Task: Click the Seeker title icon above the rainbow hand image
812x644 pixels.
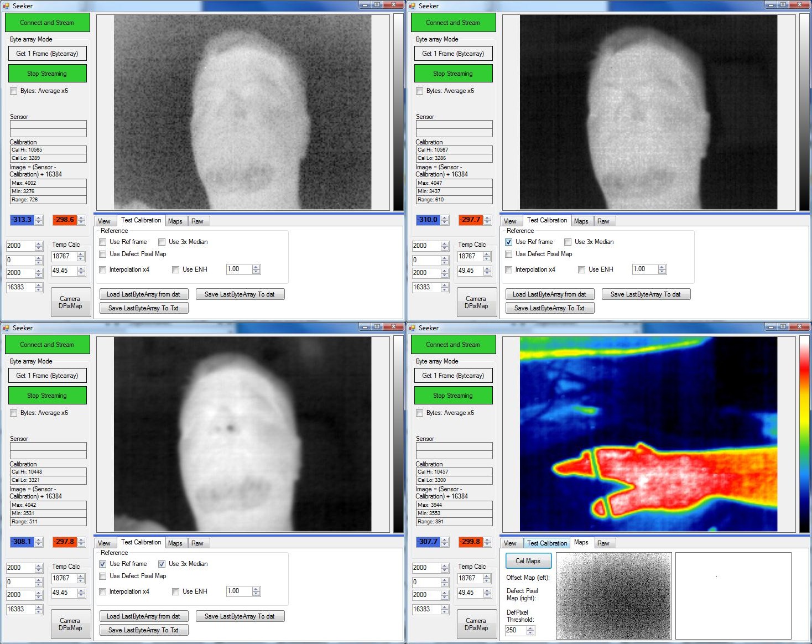Action: pos(412,328)
